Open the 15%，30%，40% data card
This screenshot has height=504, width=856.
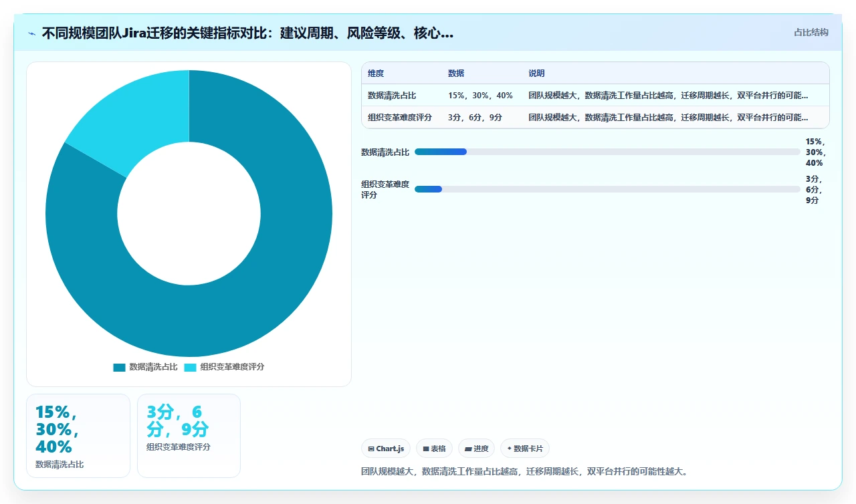(78, 436)
